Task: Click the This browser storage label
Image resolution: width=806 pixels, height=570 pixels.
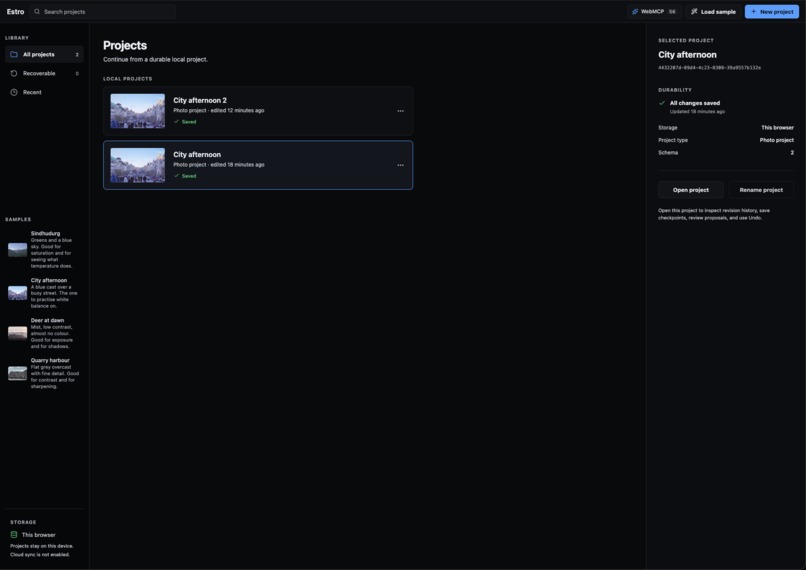Action: [39, 535]
